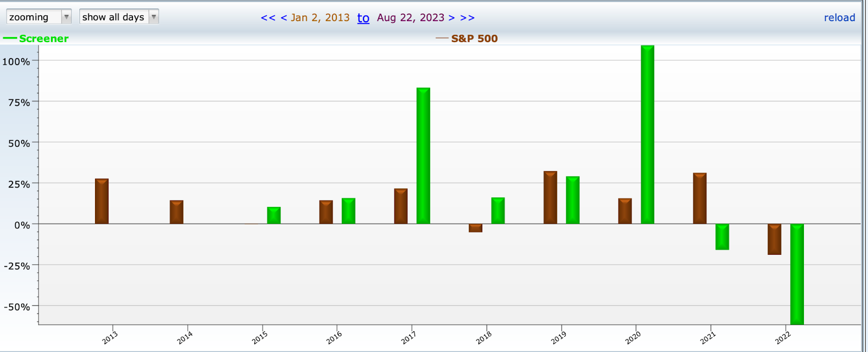Click the 2019 x-axis label

coord(558,337)
